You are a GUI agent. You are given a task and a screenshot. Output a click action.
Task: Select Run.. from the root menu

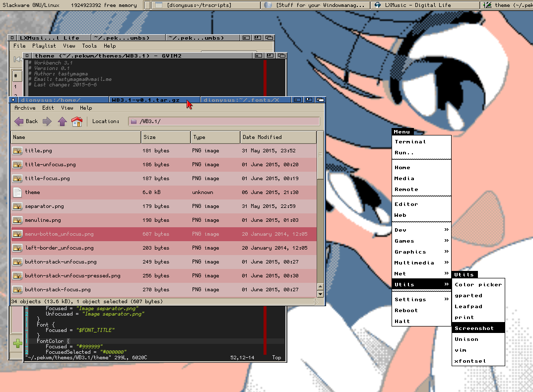coord(421,153)
